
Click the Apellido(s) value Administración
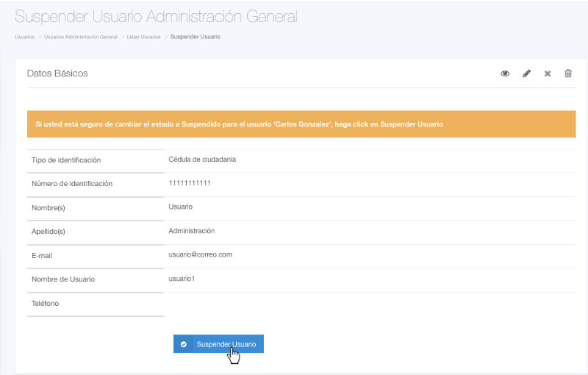(x=191, y=230)
